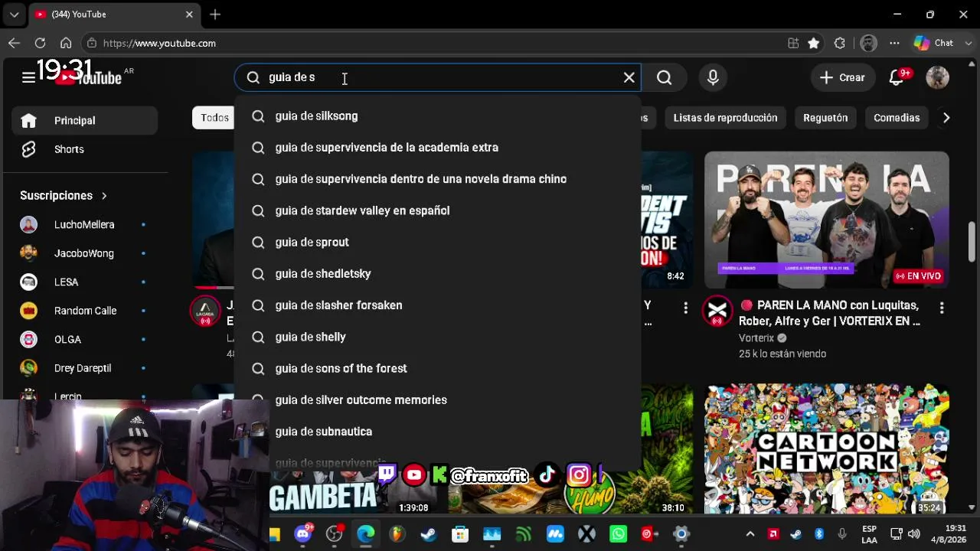Open Microsoft Store from the taskbar
Image resolution: width=980 pixels, height=551 pixels.
tap(460, 534)
